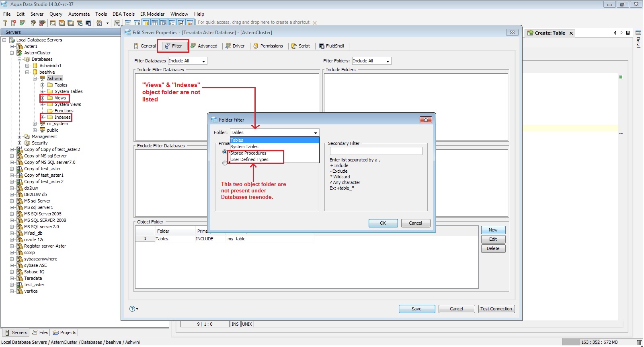Click the right navigation arrow near Create Table tab
This screenshot has height=347, width=644.
click(621, 33)
